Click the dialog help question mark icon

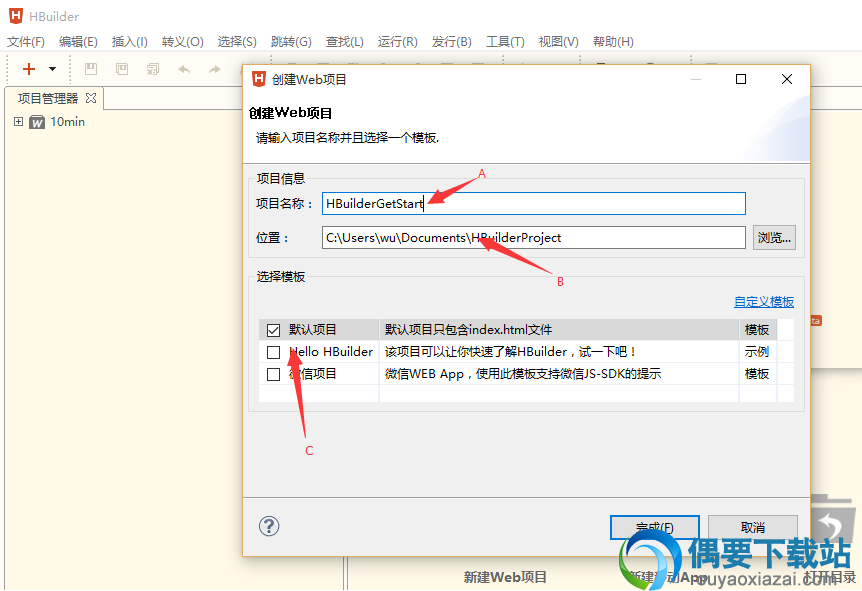point(269,526)
